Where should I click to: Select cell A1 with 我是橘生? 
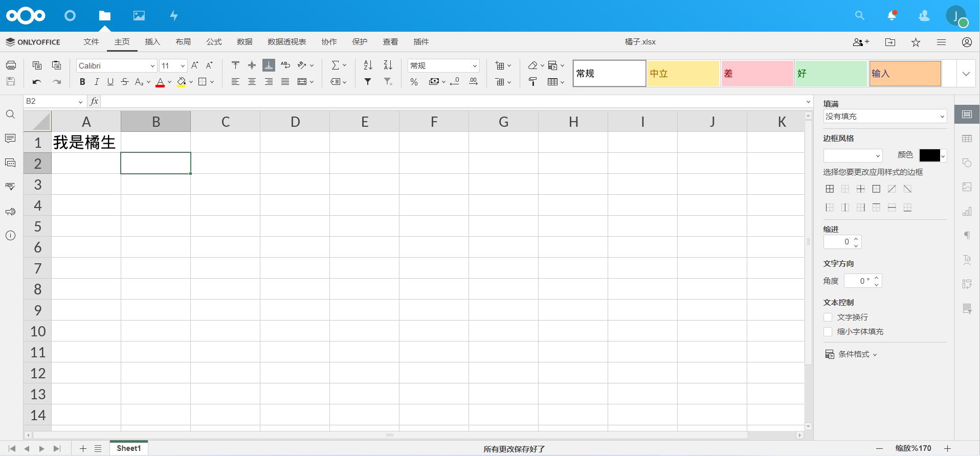(86, 142)
